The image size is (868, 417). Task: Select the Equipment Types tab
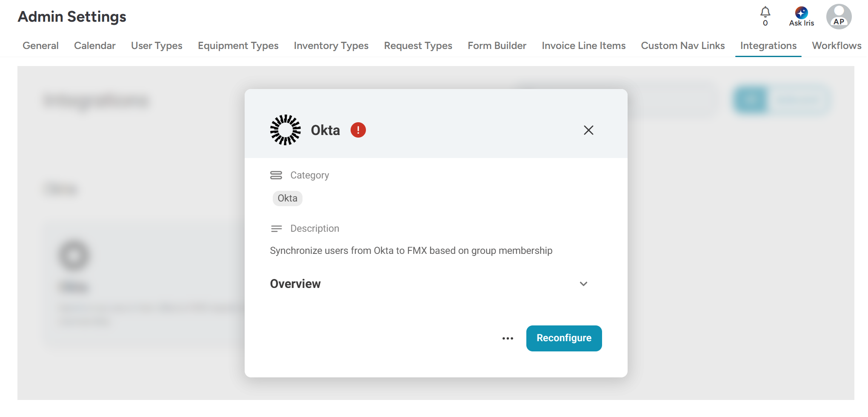click(238, 46)
